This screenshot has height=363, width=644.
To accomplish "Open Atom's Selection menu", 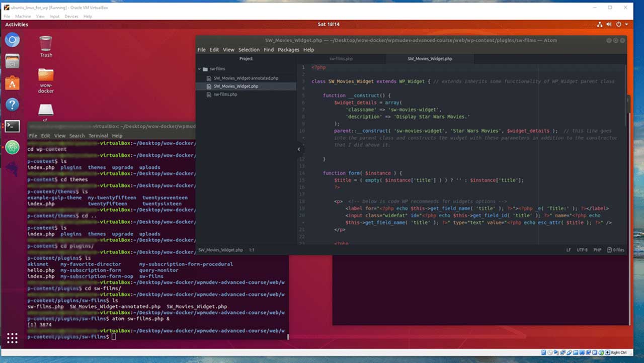I will point(249,50).
